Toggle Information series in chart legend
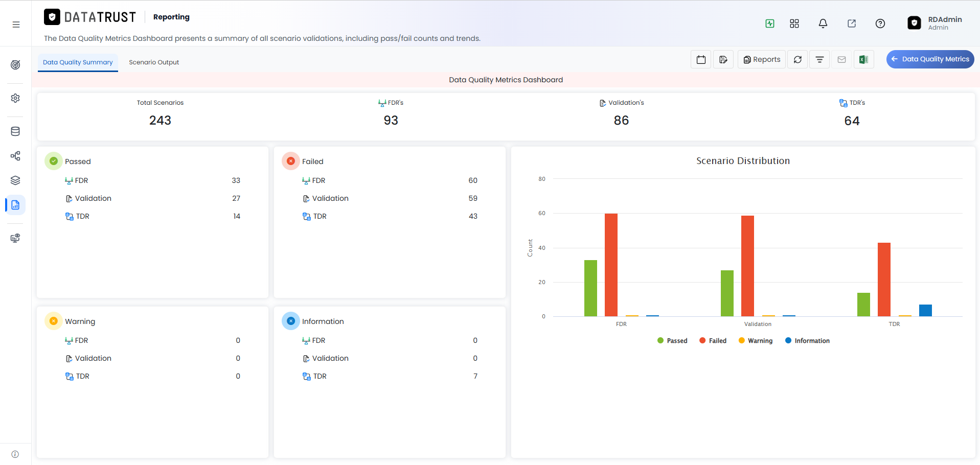980x465 pixels. tap(807, 341)
